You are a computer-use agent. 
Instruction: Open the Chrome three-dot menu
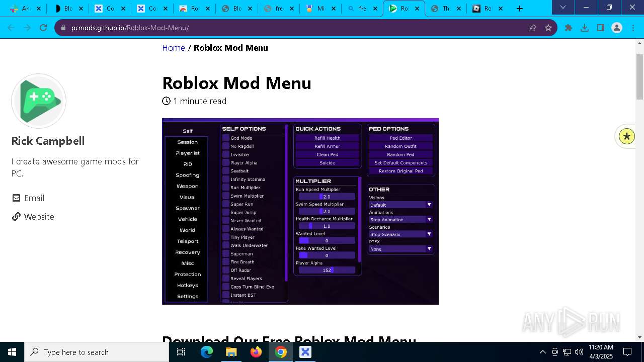click(633, 28)
